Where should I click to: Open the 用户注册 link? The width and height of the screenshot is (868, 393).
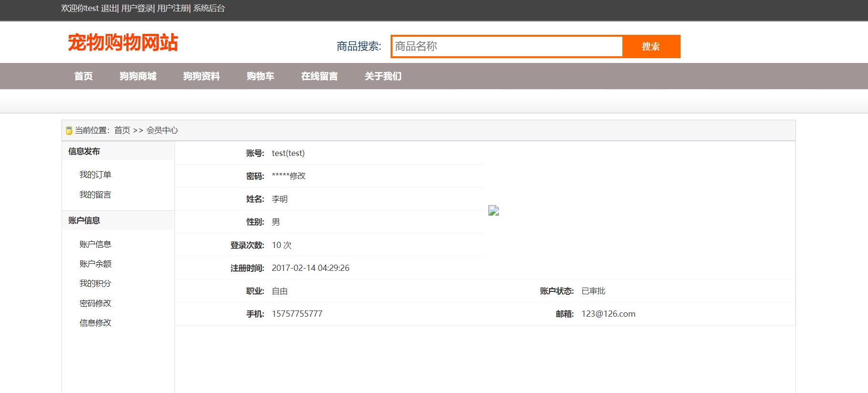click(173, 8)
